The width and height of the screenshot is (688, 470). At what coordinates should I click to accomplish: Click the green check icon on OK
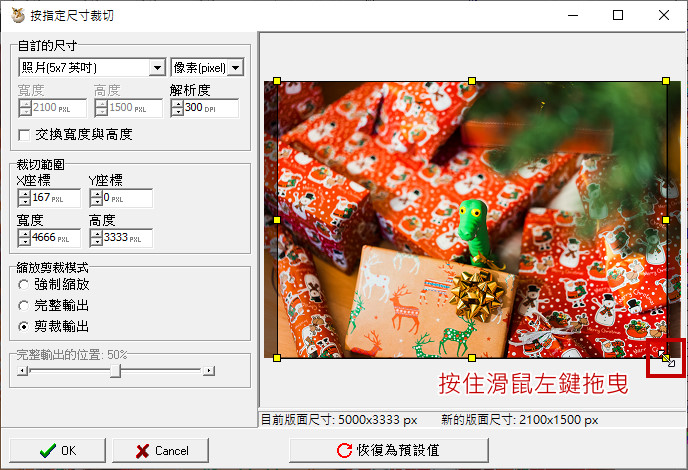pos(47,450)
